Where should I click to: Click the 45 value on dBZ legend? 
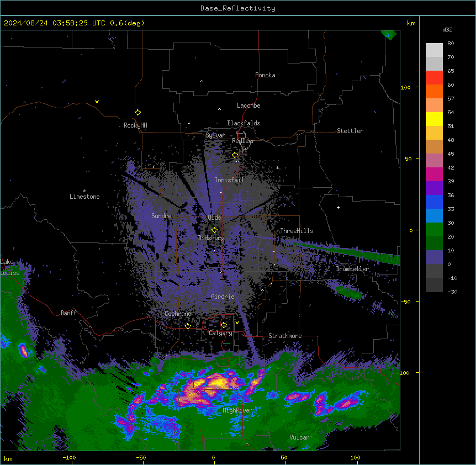pos(451,154)
